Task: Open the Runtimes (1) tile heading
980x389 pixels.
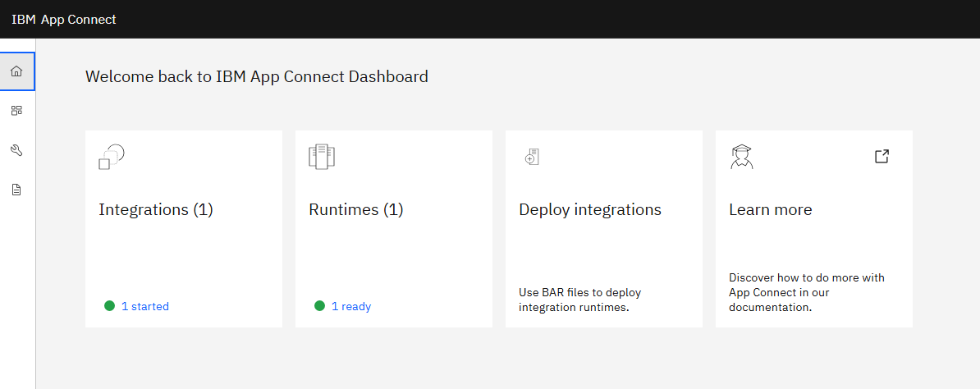Action: 356,209
